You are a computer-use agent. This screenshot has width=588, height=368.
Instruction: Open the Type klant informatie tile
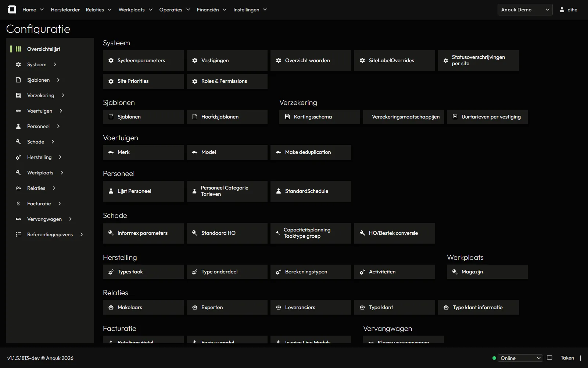click(x=478, y=307)
